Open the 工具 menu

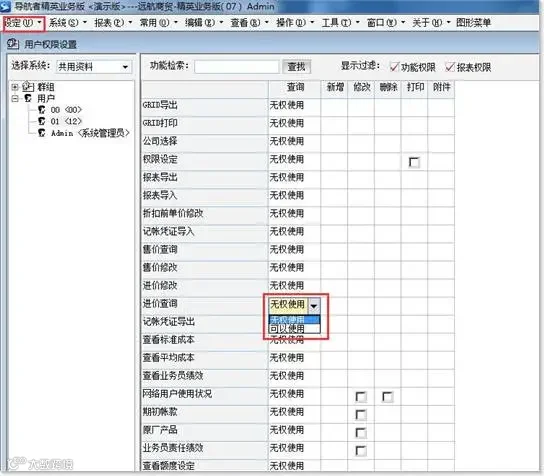click(340, 23)
